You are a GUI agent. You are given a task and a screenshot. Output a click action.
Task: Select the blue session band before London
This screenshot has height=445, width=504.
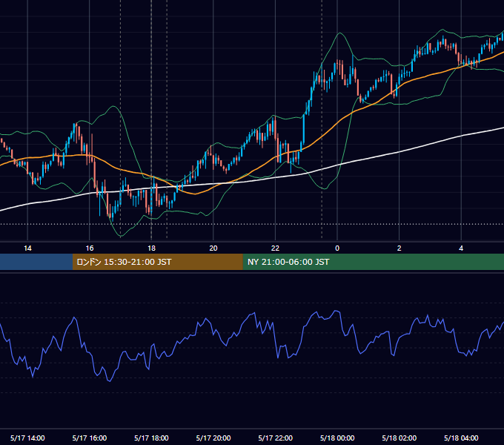click(x=36, y=262)
